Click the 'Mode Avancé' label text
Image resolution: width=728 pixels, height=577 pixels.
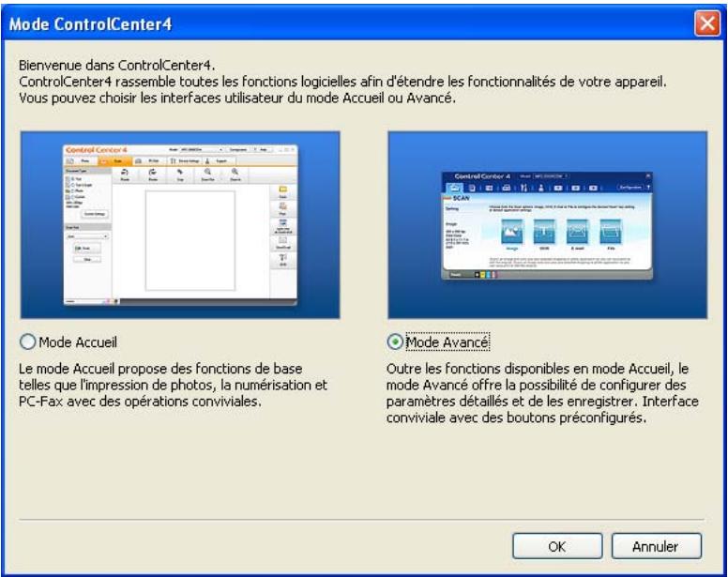[447, 342]
